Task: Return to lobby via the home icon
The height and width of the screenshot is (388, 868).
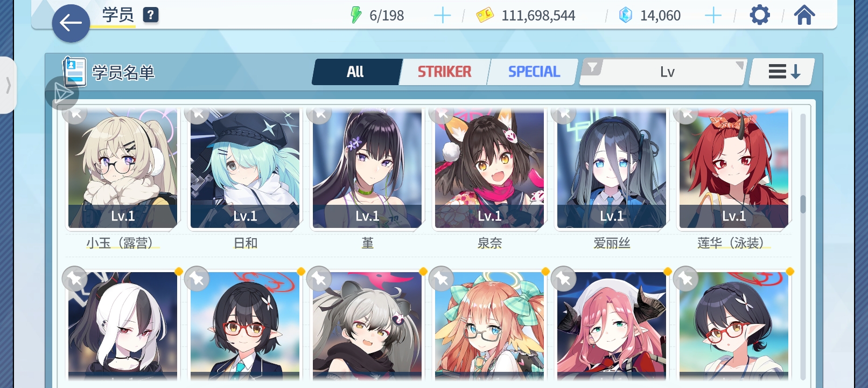Action: (804, 15)
